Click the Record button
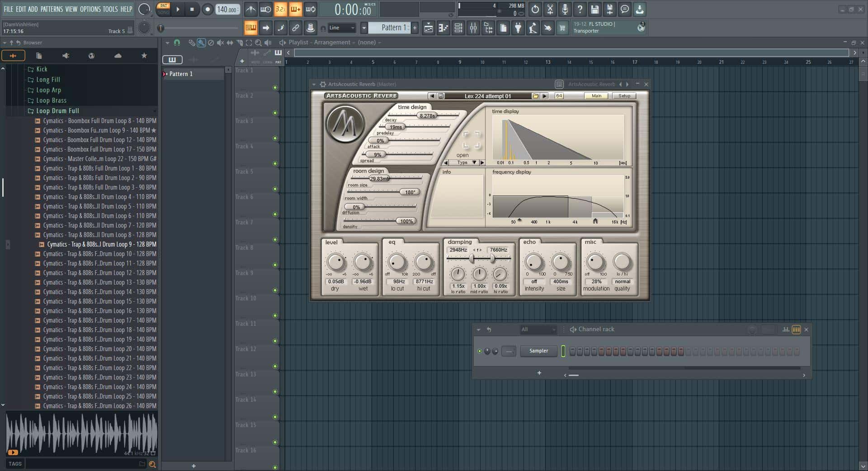 tap(208, 9)
